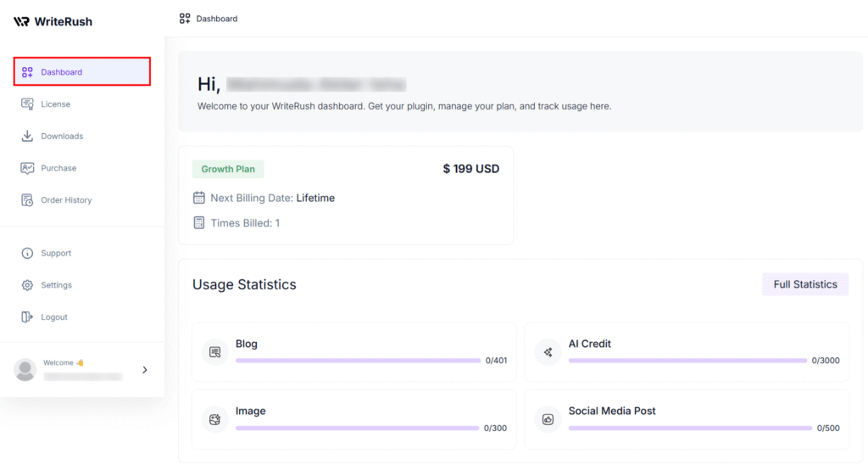Screen dimensions: 868x476
Task: Click the AI Credit sparkle icon
Action: 548,352
